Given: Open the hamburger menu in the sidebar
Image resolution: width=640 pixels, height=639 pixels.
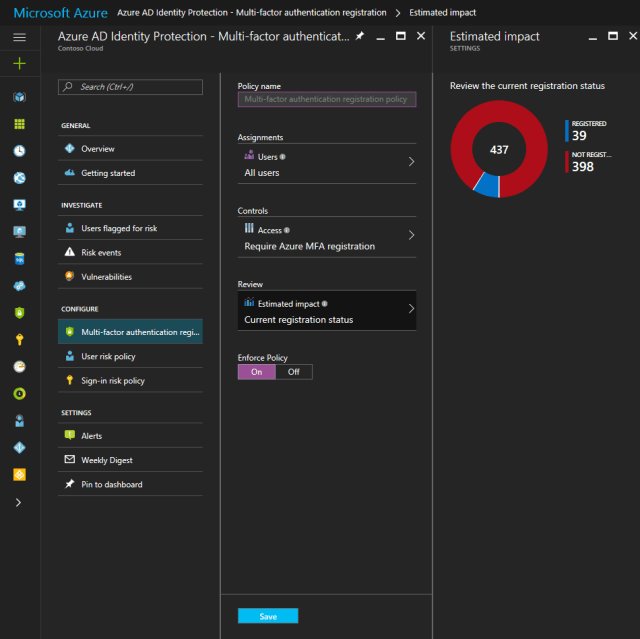Looking at the screenshot, I should (x=19, y=37).
